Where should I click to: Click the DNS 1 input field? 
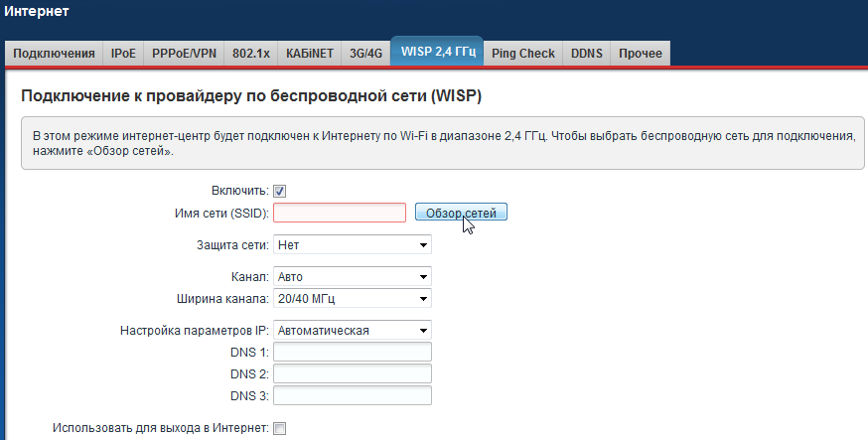pyautogui.click(x=352, y=352)
